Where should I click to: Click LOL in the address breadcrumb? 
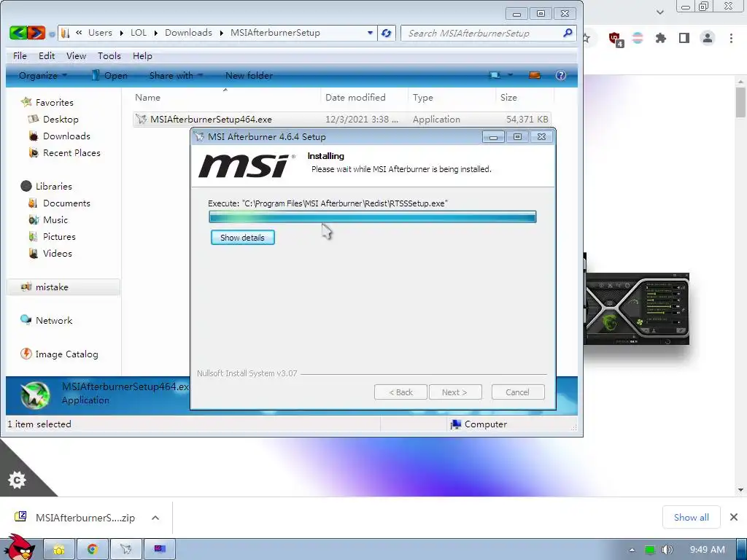pyautogui.click(x=138, y=33)
